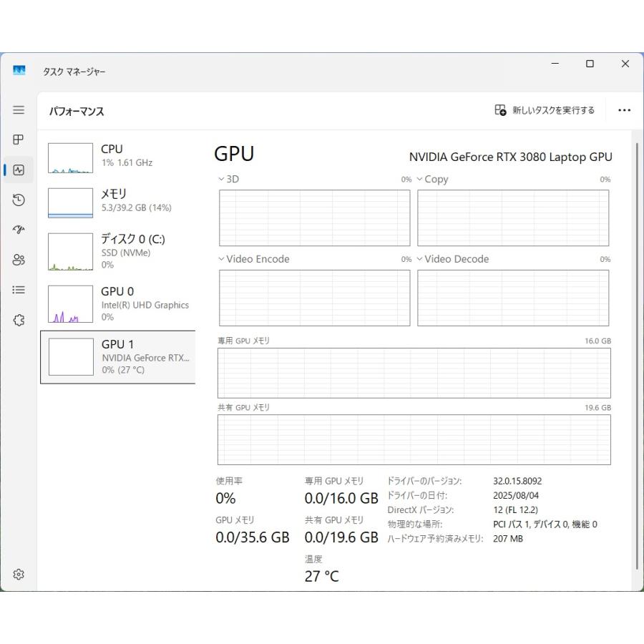Click the Copy usage graph
The width and height of the screenshot is (644, 644).
point(513,218)
